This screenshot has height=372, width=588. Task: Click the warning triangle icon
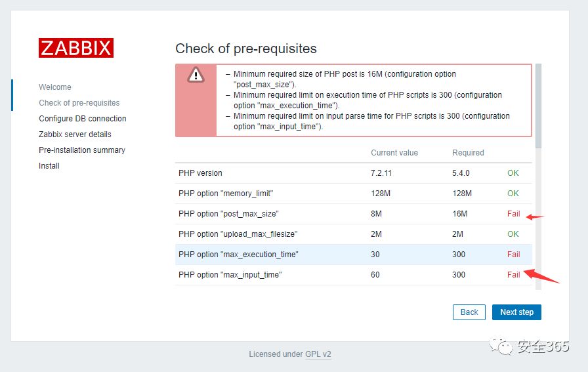coord(196,75)
